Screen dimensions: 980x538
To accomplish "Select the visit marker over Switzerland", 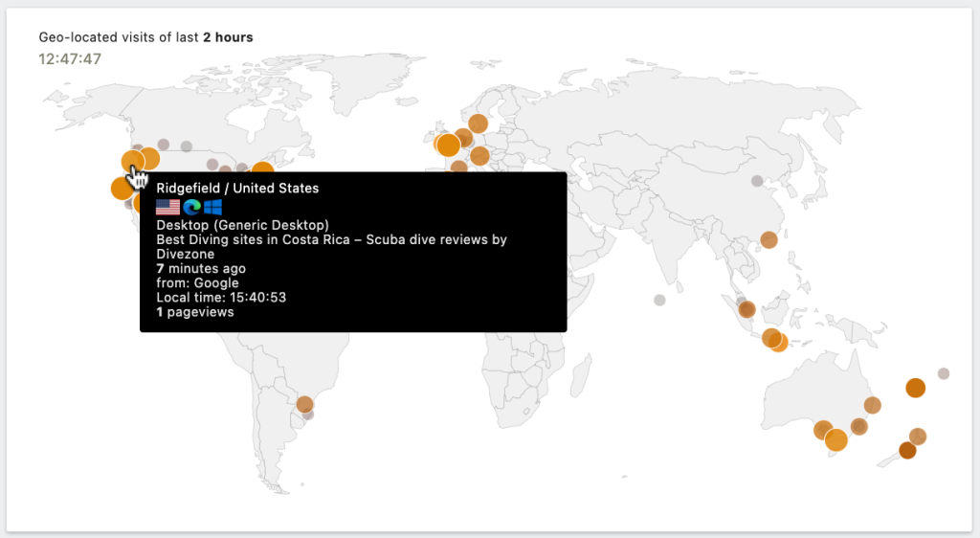I will 480,156.
